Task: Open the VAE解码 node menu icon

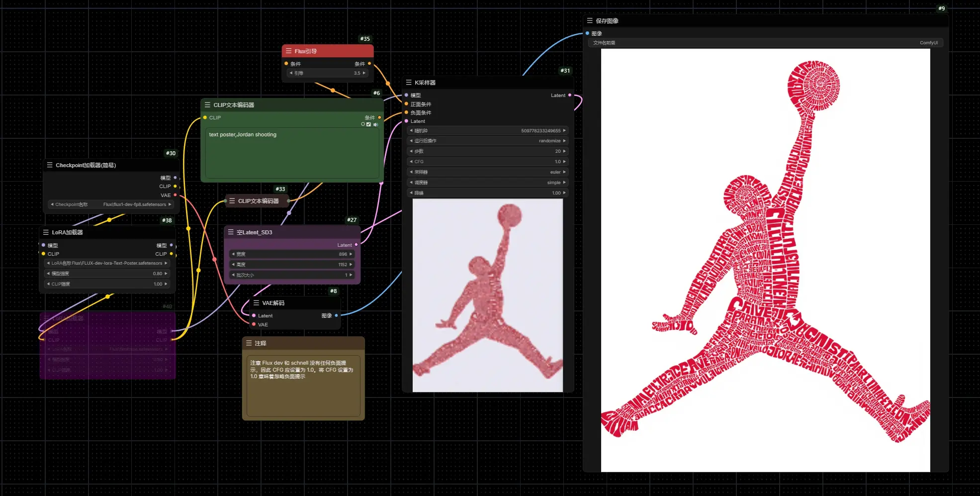Action: pyautogui.click(x=256, y=303)
